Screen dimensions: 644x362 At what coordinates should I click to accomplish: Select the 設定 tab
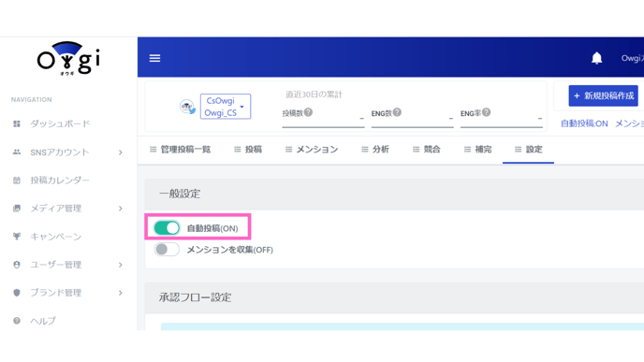pyautogui.click(x=529, y=150)
